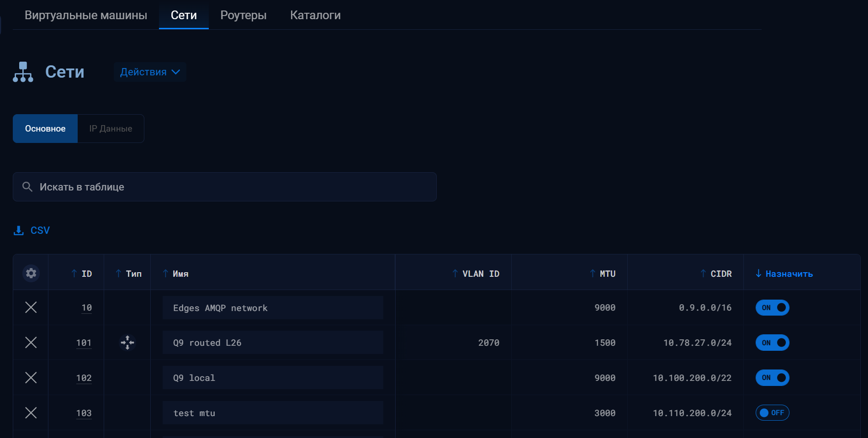Sort table by VLAN ID column

click(480, 274)
